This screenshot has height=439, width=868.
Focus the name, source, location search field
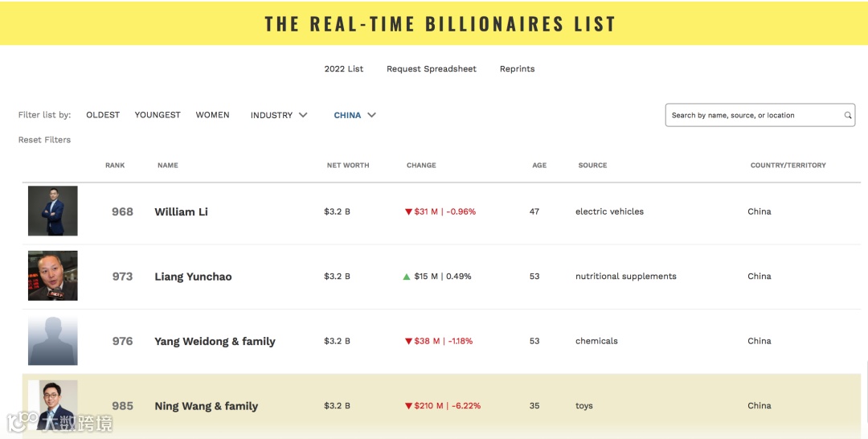tap(754, 115)
